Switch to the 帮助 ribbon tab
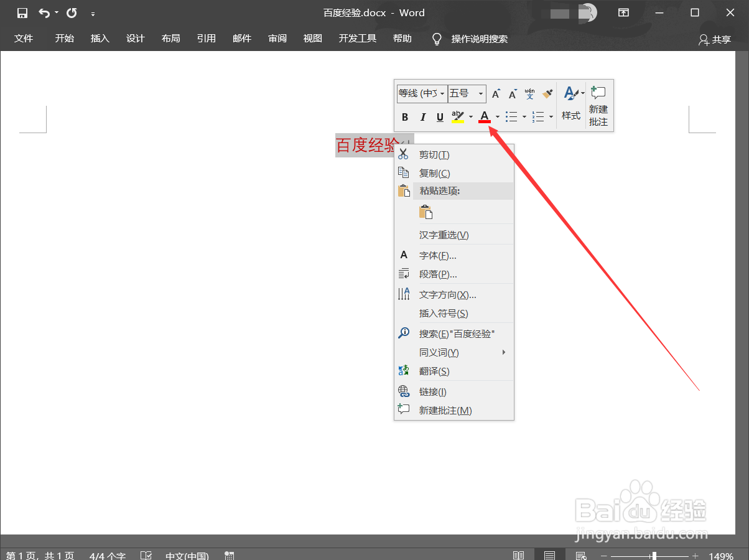The height and width of the screenshot is (560, 749). 402,39
